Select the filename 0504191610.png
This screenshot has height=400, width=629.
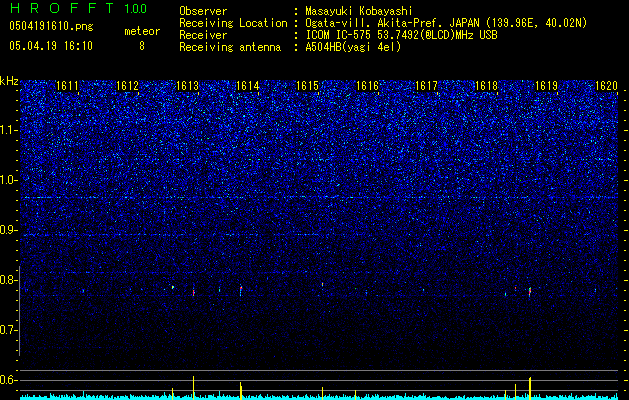coord(51,27)
